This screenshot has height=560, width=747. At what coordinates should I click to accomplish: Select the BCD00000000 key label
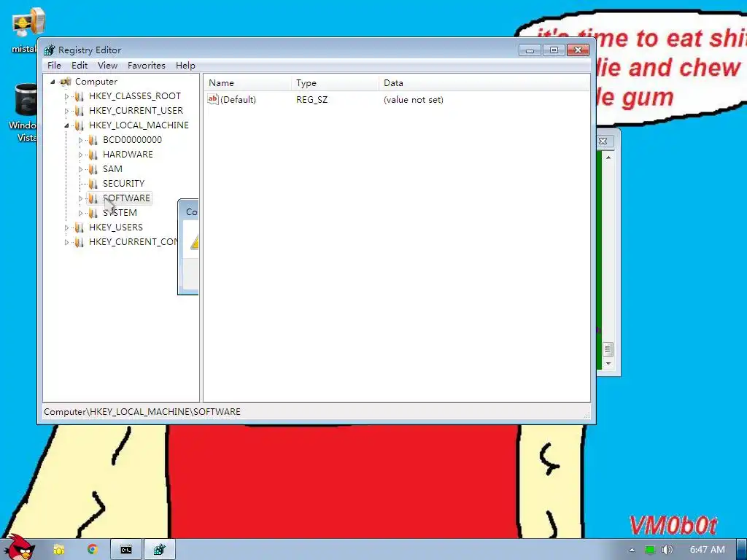coord(133,140)
